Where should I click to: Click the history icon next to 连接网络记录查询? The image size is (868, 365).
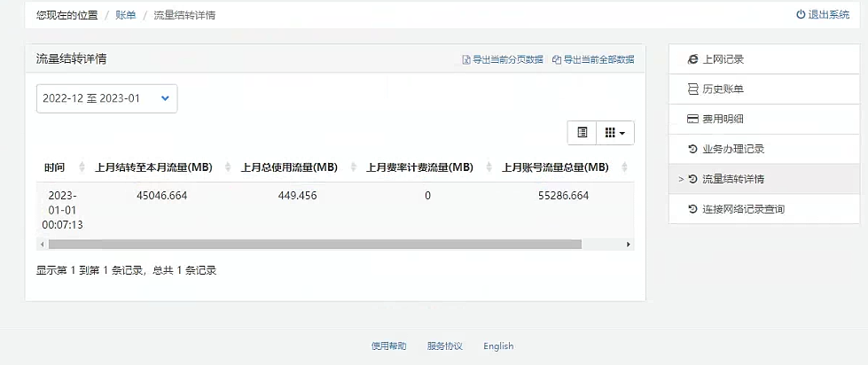point(692,209)
